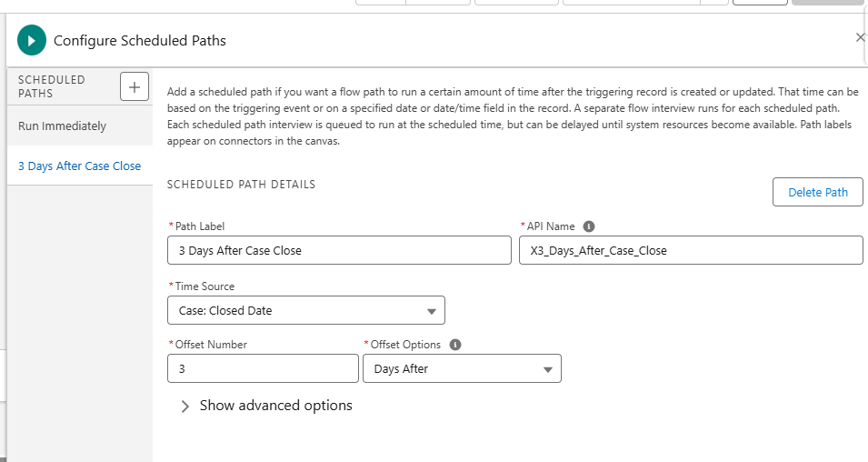Click the Scheduled Path Details heading

(241, 185)
